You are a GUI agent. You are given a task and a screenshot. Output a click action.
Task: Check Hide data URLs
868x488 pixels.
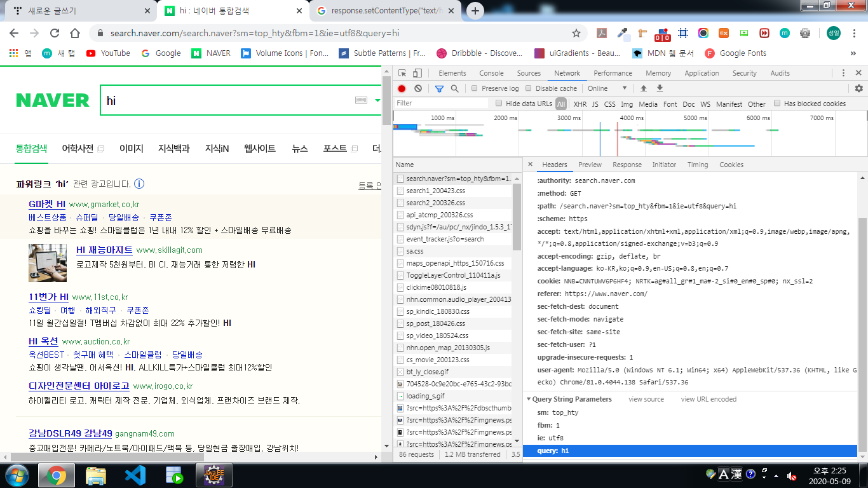click(499, 104)
